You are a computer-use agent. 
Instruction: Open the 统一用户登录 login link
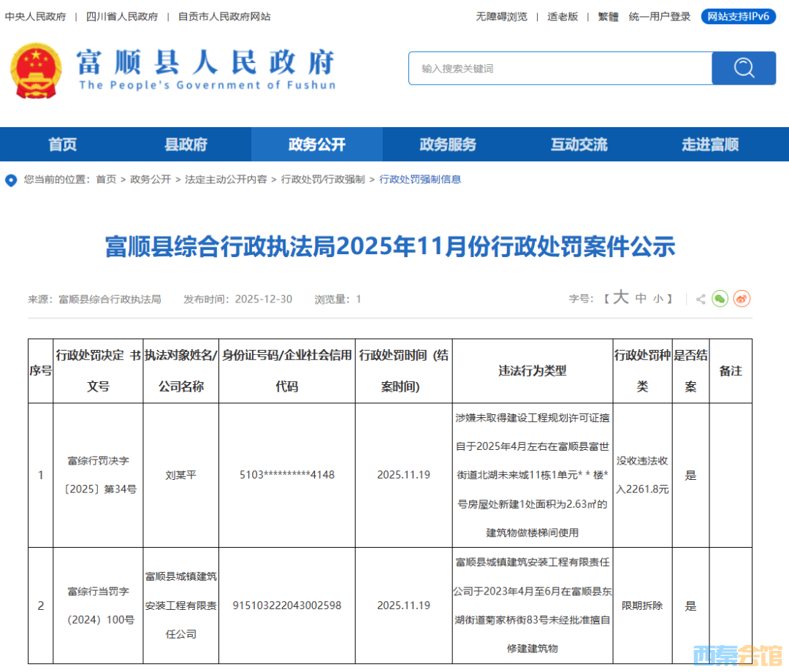pyautogui.click(x=660, y=16)
